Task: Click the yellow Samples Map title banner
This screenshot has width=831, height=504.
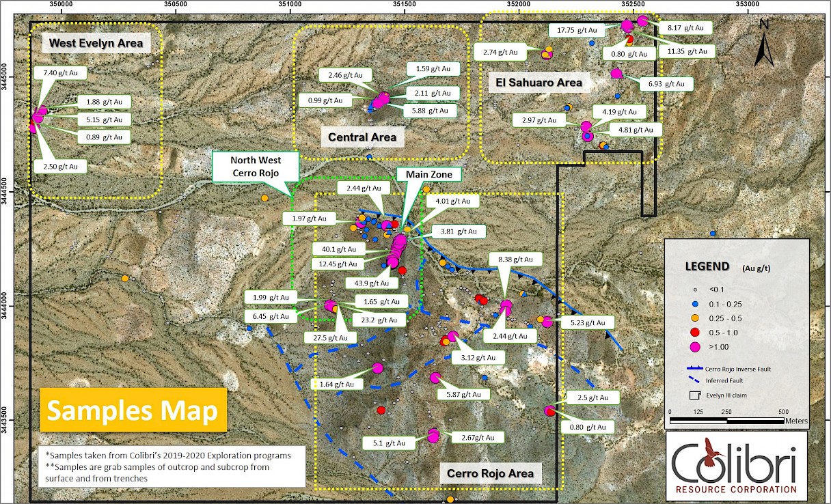Action: 133,410
